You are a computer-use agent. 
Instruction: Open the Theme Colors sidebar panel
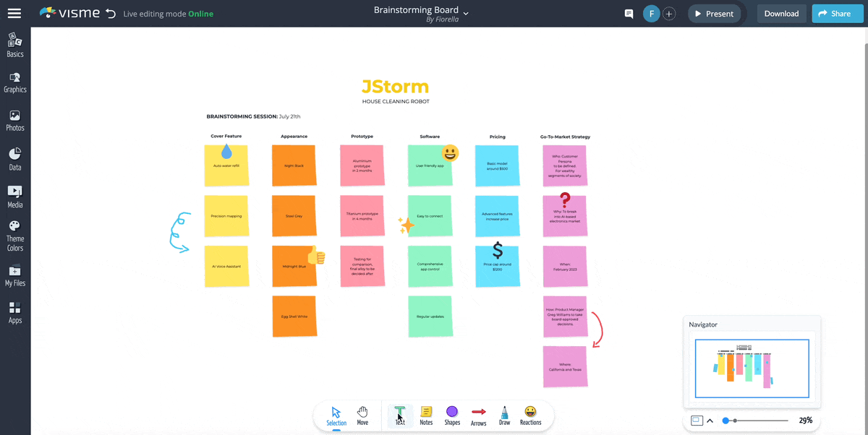point(15,236)
